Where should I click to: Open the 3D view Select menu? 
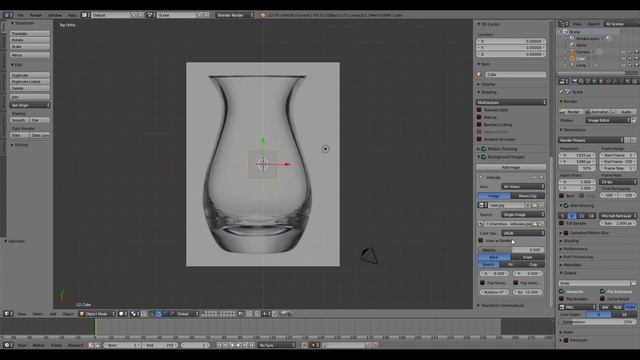pyautogui.click(x=38, y=313)
